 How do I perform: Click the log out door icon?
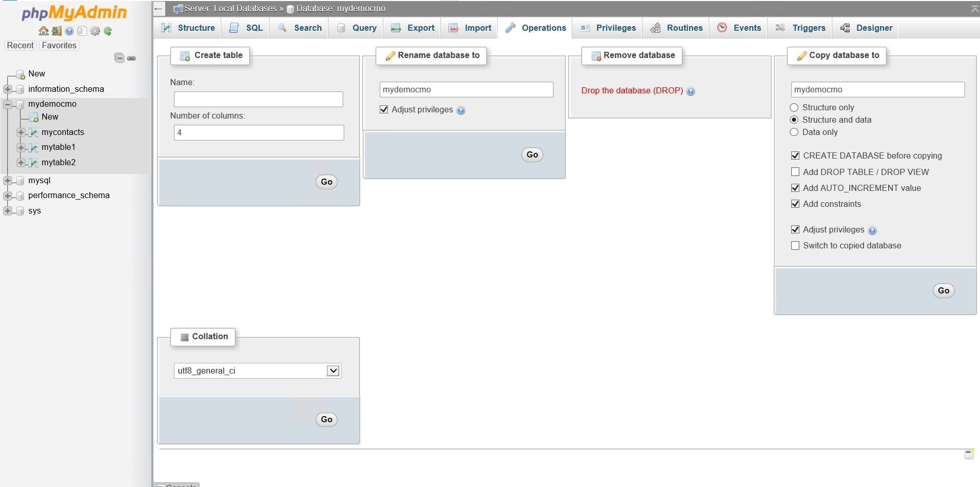tap(56, 31)
